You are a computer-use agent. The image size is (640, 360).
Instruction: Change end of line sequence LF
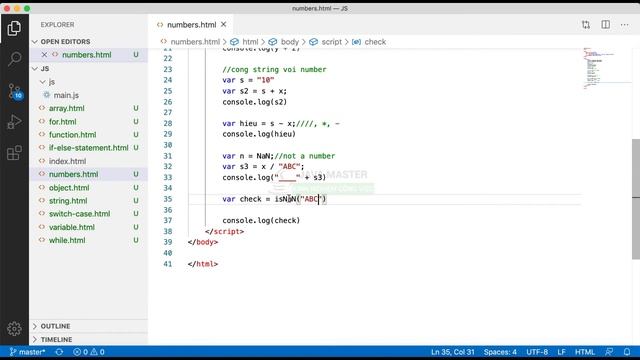561,352
